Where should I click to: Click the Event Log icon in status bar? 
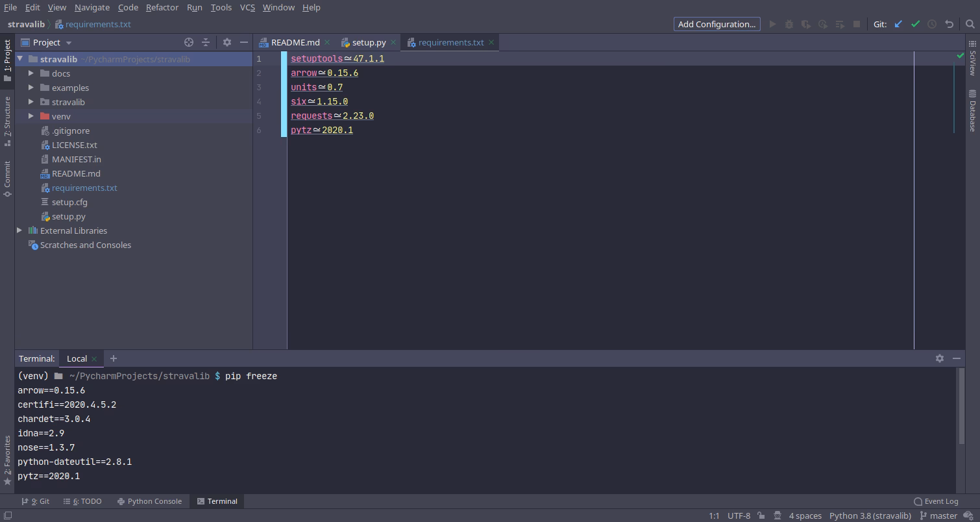pos(918,501)
